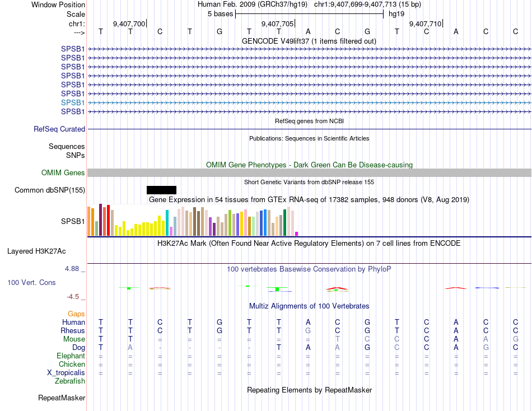Click the -4.5 PhyloP lower scale value
The image size is (532, 411).
pos(73,297)
